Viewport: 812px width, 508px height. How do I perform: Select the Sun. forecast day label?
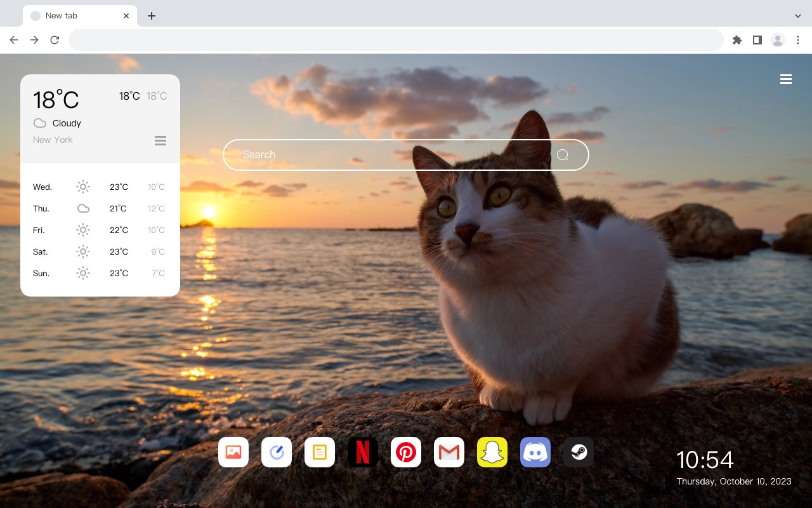point(41,273)
